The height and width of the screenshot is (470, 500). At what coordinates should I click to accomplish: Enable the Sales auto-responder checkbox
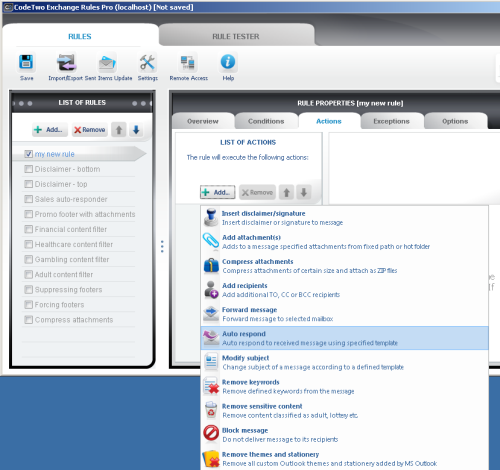tap(28, 199)
